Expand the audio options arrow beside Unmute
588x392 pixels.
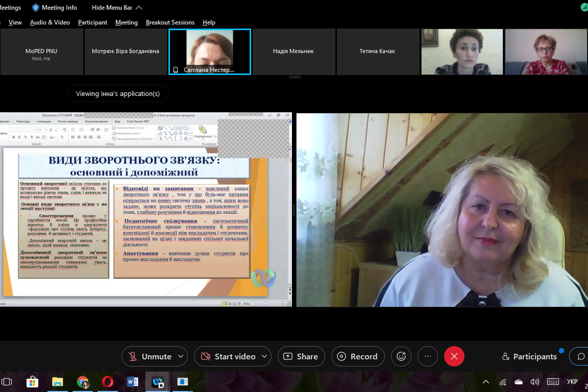click(181, 356)
